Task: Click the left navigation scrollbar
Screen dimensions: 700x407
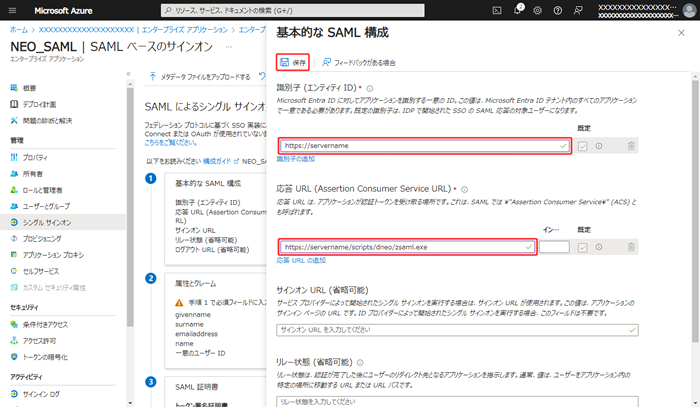Action: coord(130,207)
